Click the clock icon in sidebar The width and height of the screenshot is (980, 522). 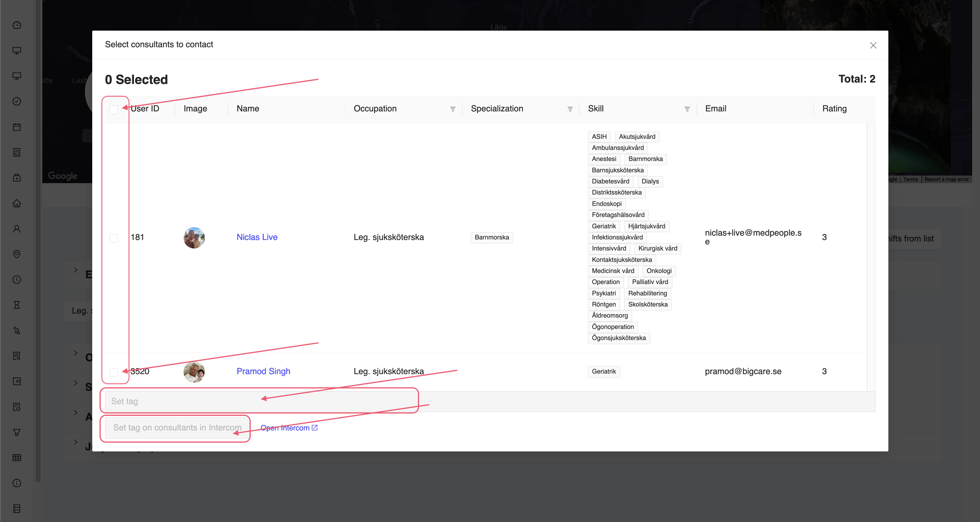click(17, 279)
